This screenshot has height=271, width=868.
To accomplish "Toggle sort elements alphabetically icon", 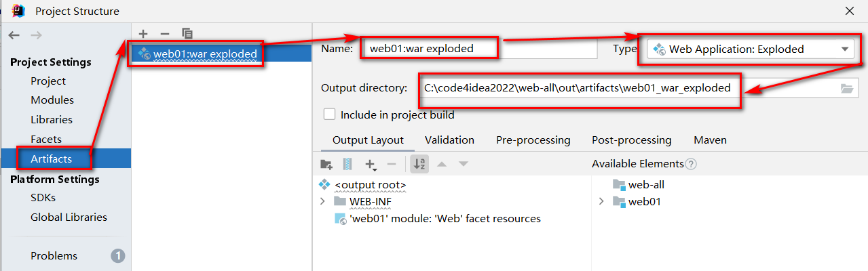I will [x=419, y=164].
